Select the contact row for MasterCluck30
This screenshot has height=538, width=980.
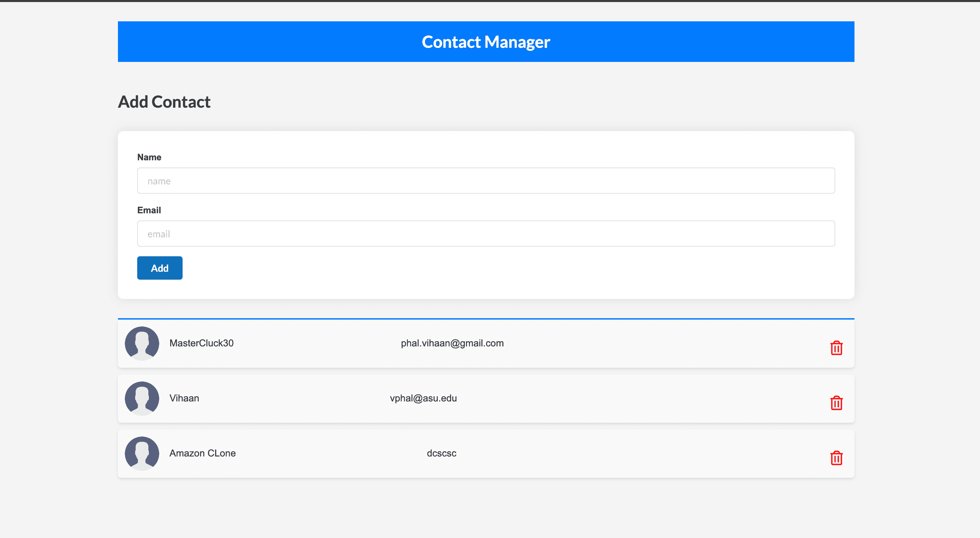486,343
